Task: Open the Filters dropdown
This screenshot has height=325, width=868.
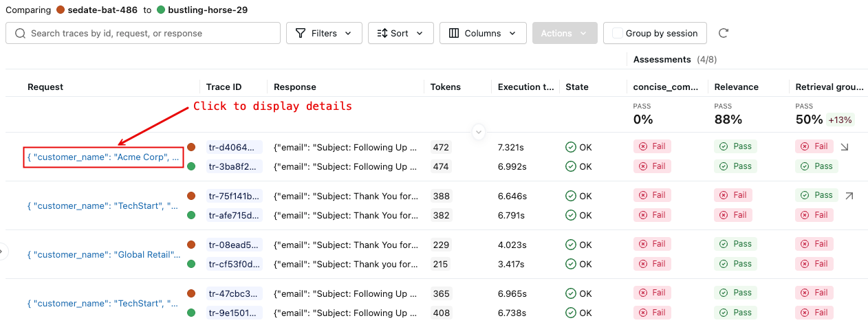Action: coord(323,33)
